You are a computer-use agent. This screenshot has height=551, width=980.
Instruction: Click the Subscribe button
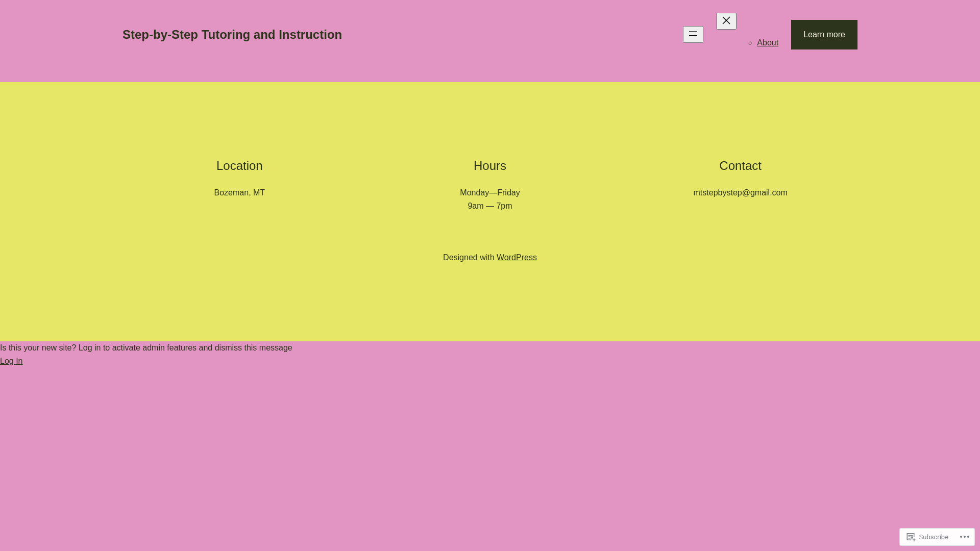tap(927, 537)
